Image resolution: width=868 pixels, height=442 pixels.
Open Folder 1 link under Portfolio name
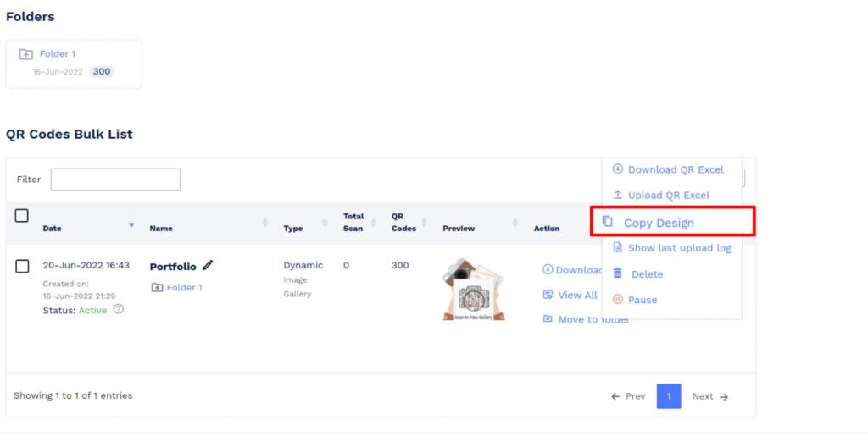pyautogui.click(x=184, y=288)
